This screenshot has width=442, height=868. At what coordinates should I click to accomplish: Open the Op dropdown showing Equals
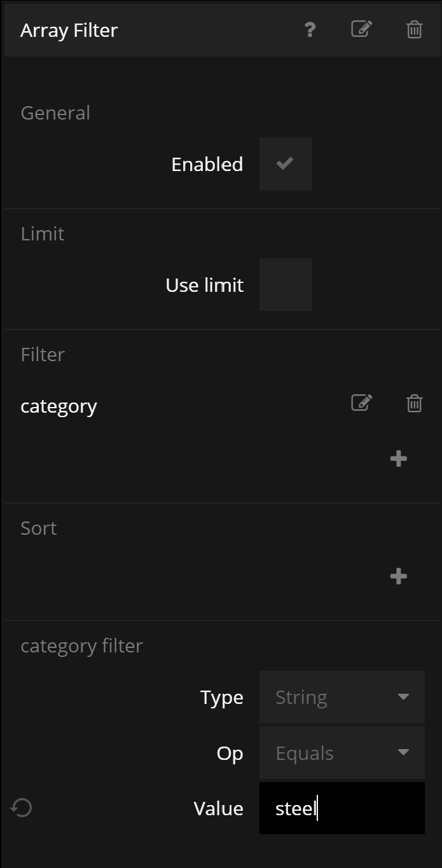(x=342, y=754)
